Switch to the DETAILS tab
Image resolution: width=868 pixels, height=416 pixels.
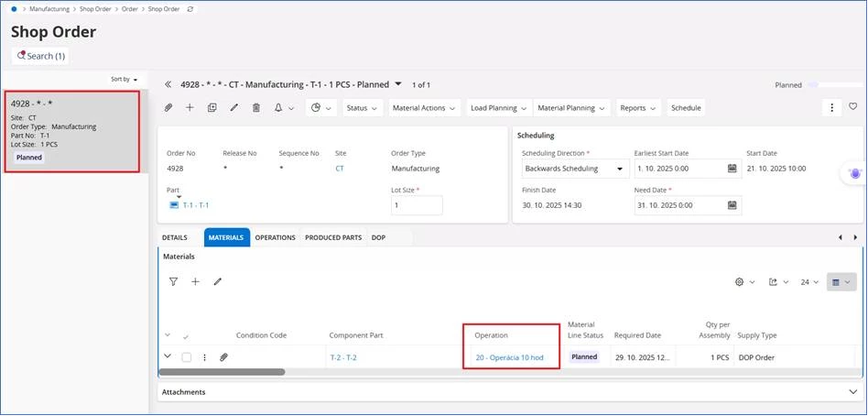pos(174,237)
